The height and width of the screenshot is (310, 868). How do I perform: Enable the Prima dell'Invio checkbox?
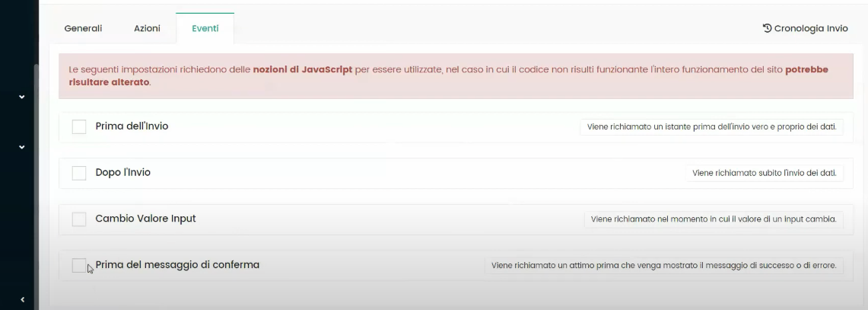79,126
